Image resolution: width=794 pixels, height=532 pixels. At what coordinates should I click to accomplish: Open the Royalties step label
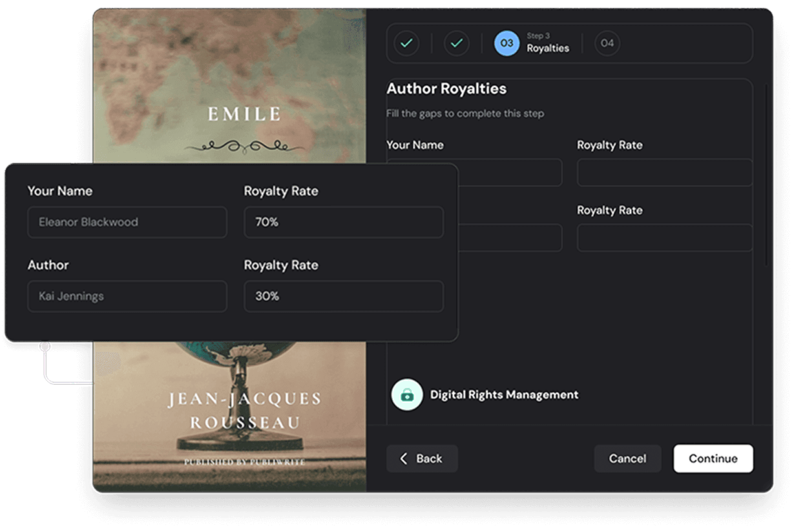tap(547, 48)
